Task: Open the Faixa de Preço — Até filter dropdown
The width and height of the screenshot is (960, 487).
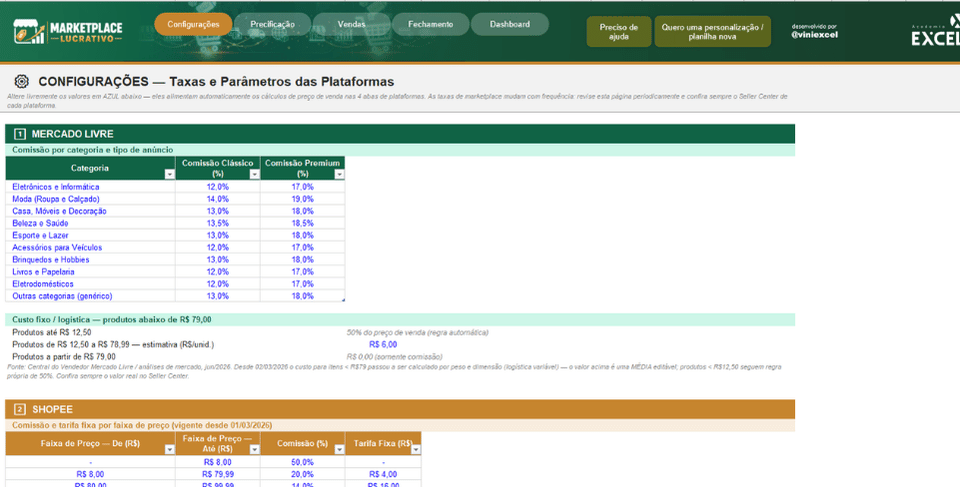Action: [x=255, y=450]
